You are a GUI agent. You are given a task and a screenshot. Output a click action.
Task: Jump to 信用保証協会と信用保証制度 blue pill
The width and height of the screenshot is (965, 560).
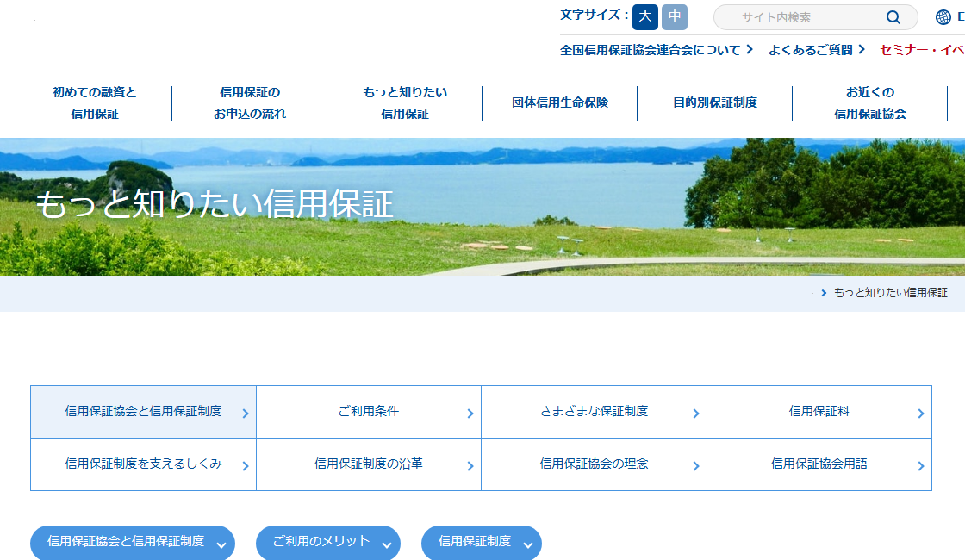click(133, 543)
